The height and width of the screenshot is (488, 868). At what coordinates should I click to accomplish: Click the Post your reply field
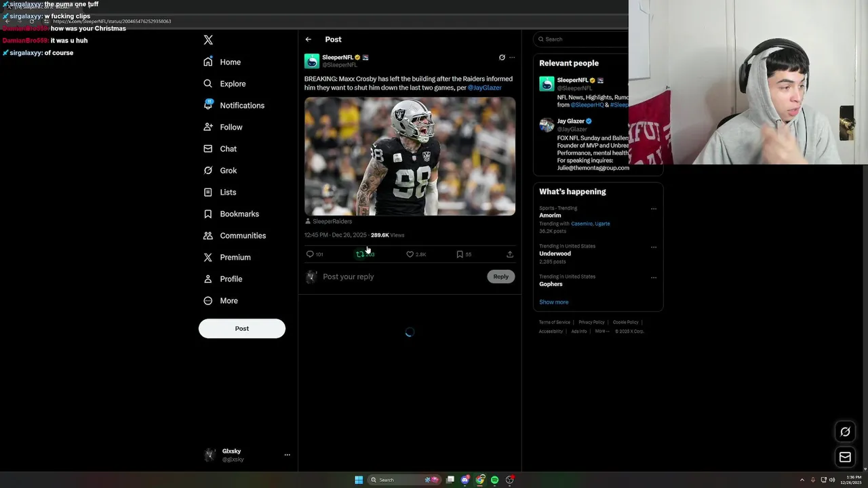(x=401, y=277)
